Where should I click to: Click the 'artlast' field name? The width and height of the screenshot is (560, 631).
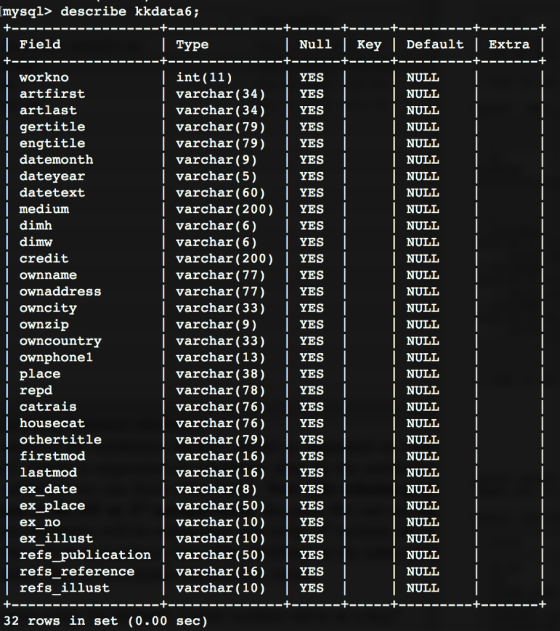[x=48, y=110]
